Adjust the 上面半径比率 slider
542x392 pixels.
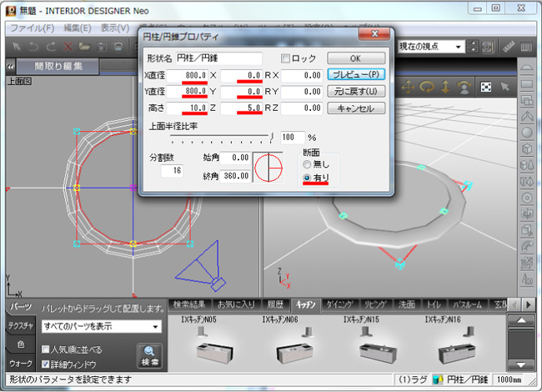coord(272,137)
